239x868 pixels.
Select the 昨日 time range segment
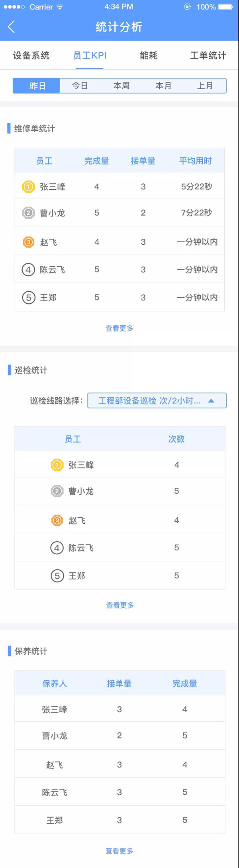(37, 86)
